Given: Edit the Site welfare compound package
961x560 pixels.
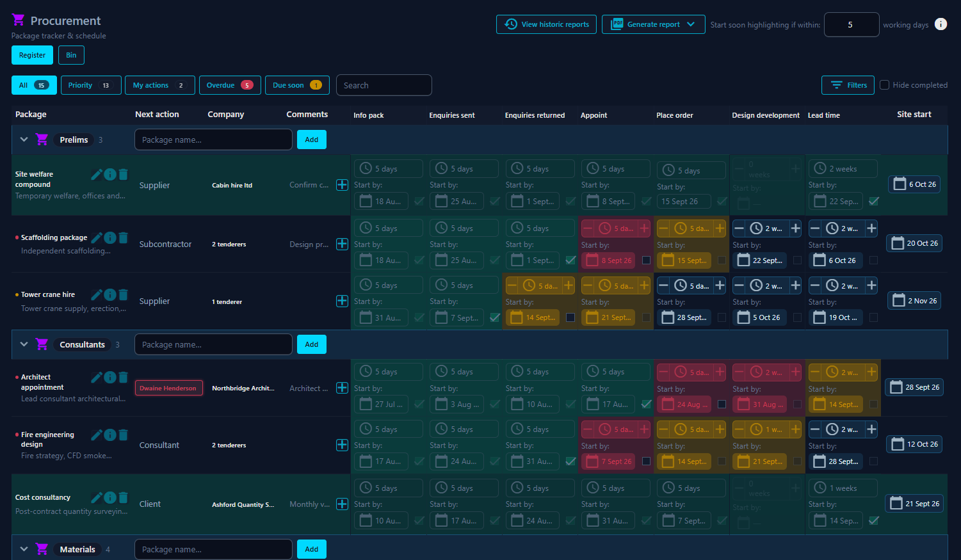Looking at the screenshot, I should pos(97,174).
